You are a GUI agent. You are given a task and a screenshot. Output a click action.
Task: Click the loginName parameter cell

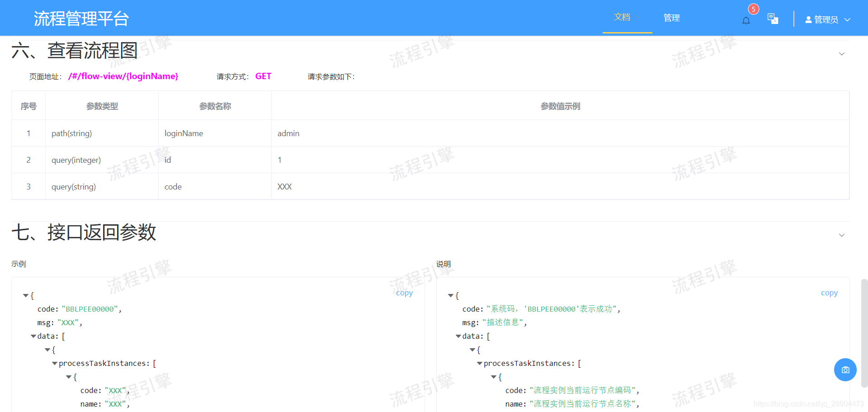tap(215, 133)
